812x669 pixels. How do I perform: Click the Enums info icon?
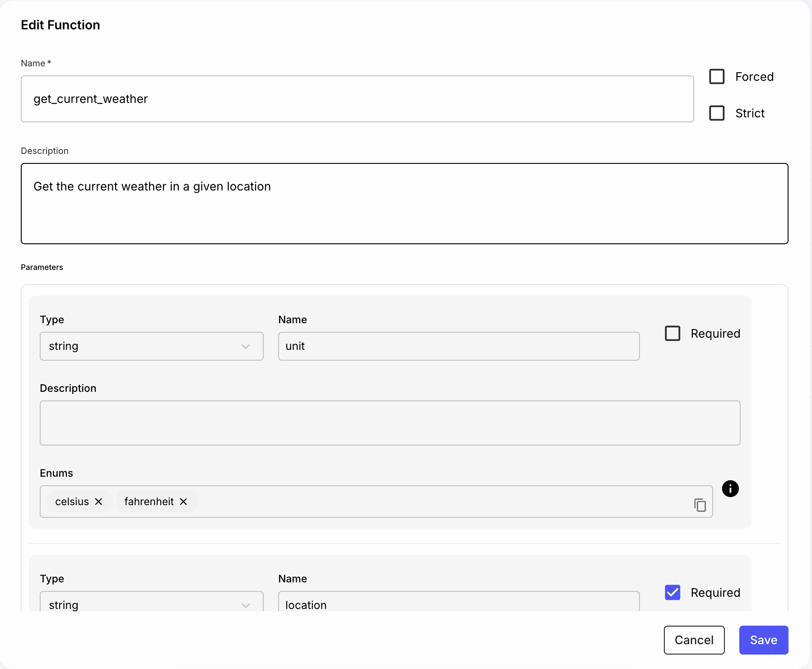pyautogui.click(x=730, y=488)
